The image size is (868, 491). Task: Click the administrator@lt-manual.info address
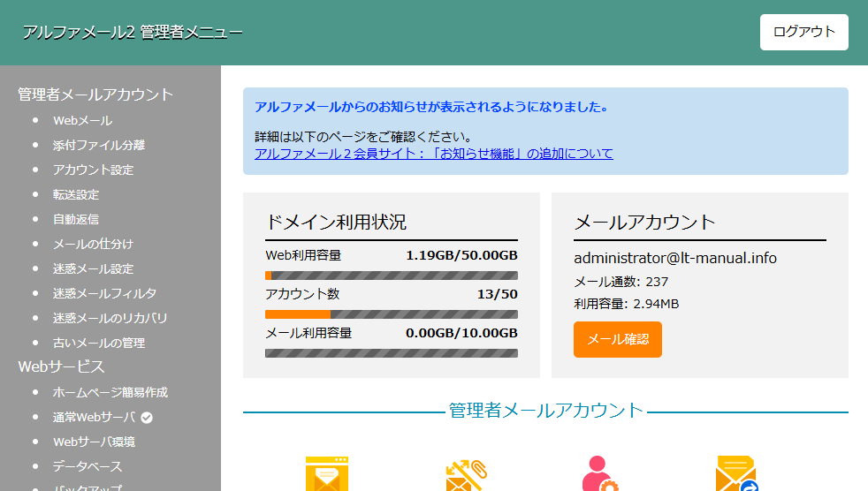point(675,258)
